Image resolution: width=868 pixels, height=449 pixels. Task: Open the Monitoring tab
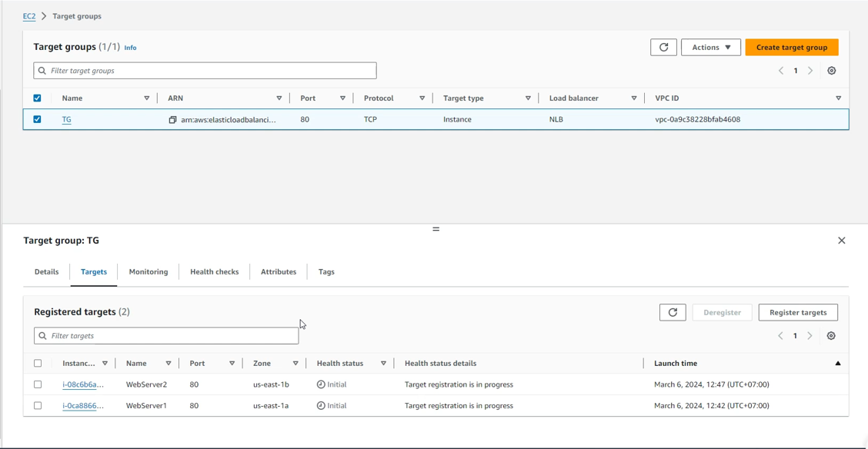click(x=149, y=272)
